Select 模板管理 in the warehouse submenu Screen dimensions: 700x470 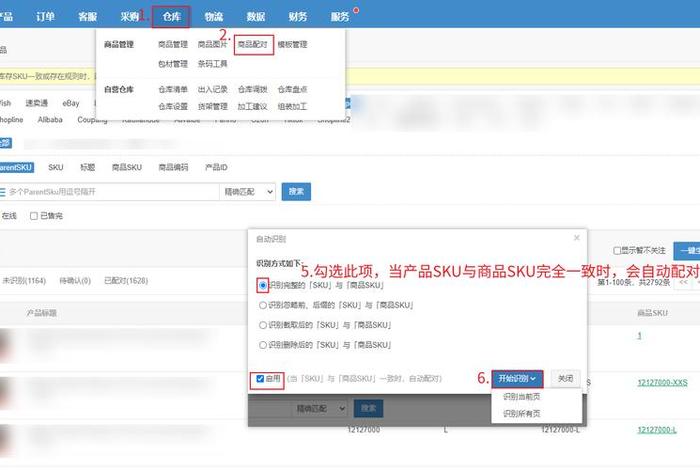coord(292,45)
